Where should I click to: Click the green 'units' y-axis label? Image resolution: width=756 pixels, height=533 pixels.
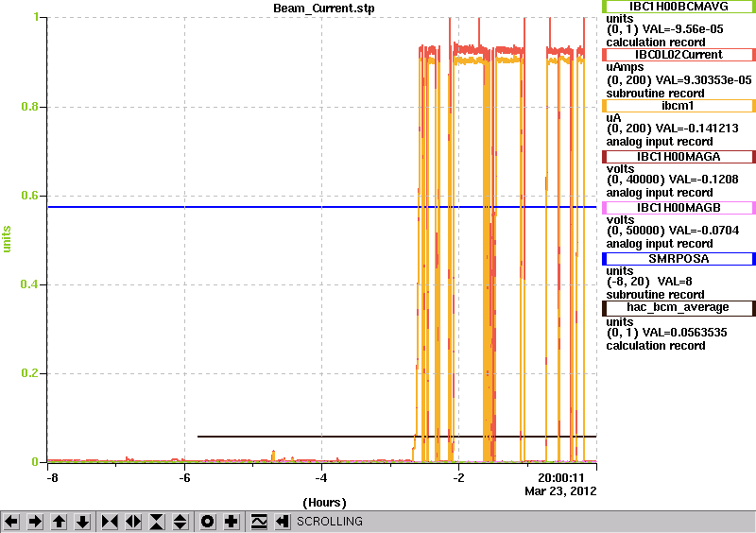7,239
